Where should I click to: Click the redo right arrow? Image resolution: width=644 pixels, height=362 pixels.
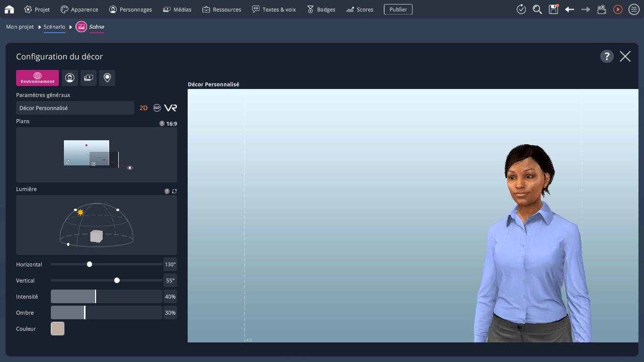(586, 9)
